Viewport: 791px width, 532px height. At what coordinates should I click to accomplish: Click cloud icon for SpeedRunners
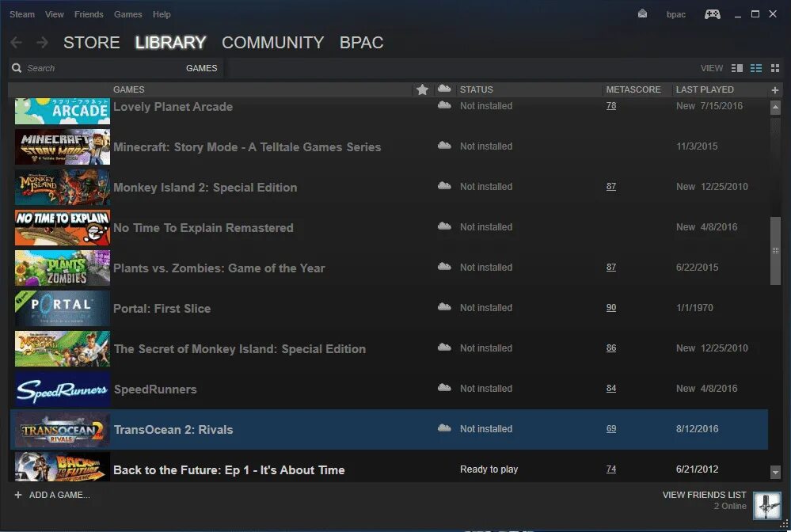(x=444, y=388)
